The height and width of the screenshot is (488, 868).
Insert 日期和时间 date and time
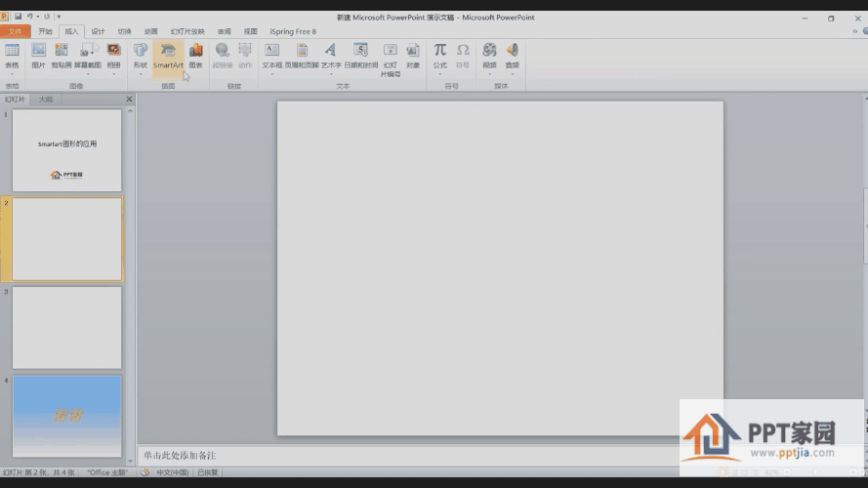tap(361, 56)
